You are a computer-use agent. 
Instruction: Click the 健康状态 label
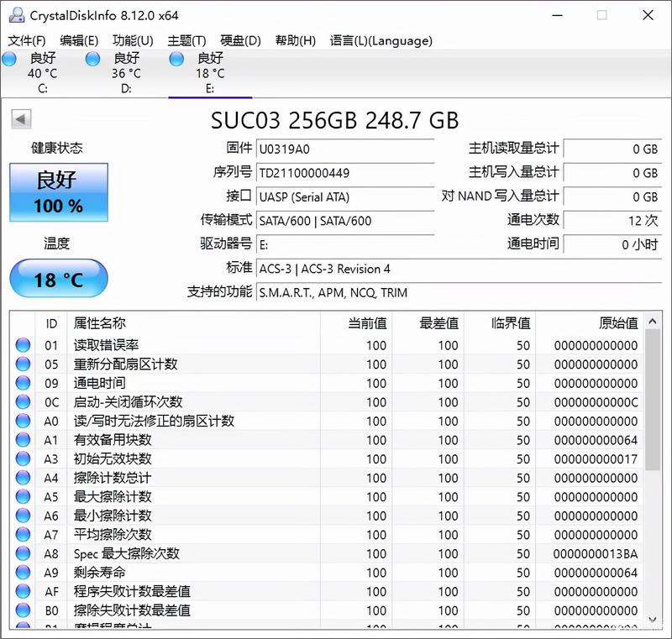(x=56, y=148)
